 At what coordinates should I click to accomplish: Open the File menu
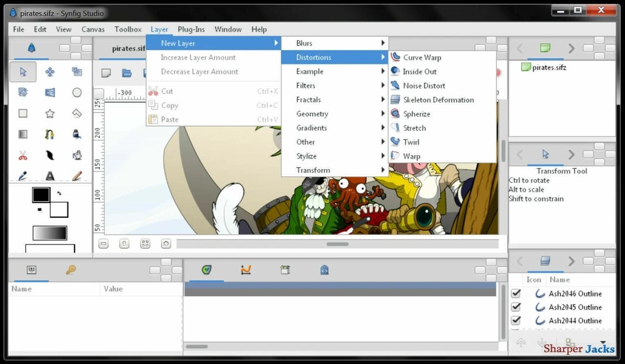pos(18,29)
